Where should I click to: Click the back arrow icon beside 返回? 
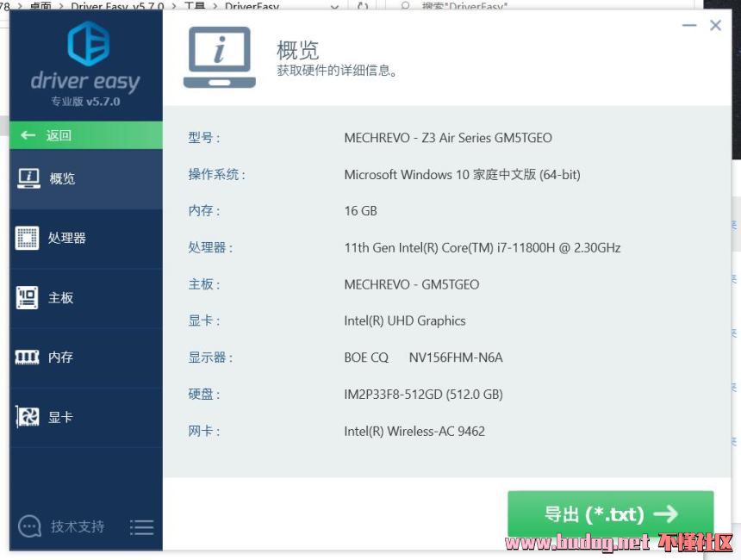28,135
